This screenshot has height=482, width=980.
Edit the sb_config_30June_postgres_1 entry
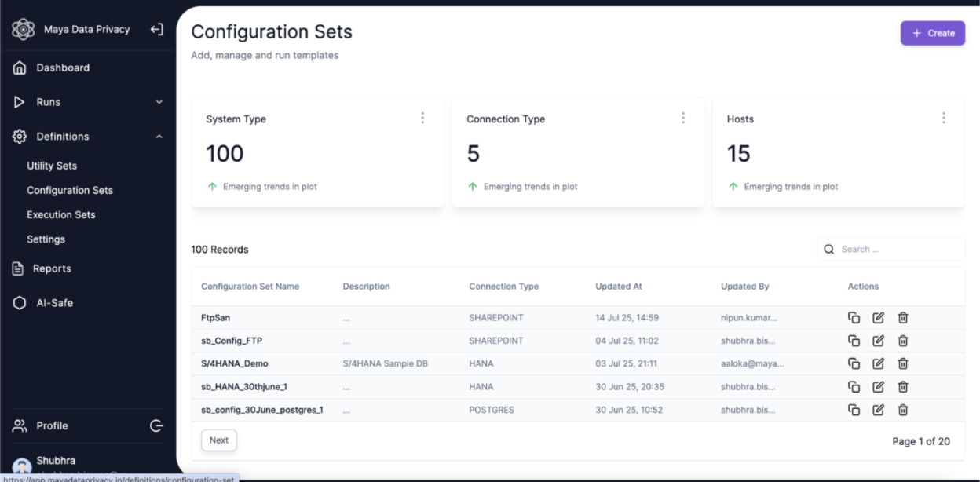(878, 410)
